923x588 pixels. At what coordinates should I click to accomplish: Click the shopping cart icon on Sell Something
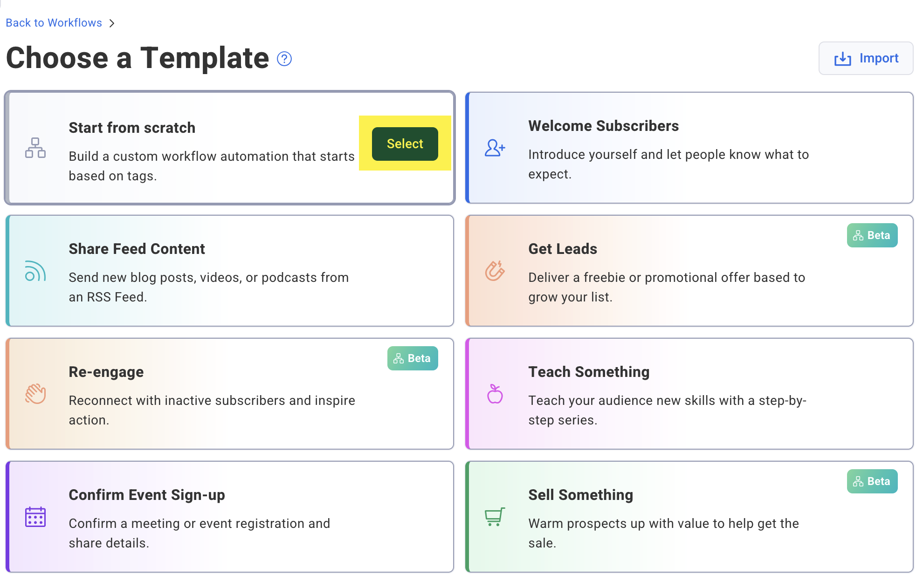tap(495, 517)
